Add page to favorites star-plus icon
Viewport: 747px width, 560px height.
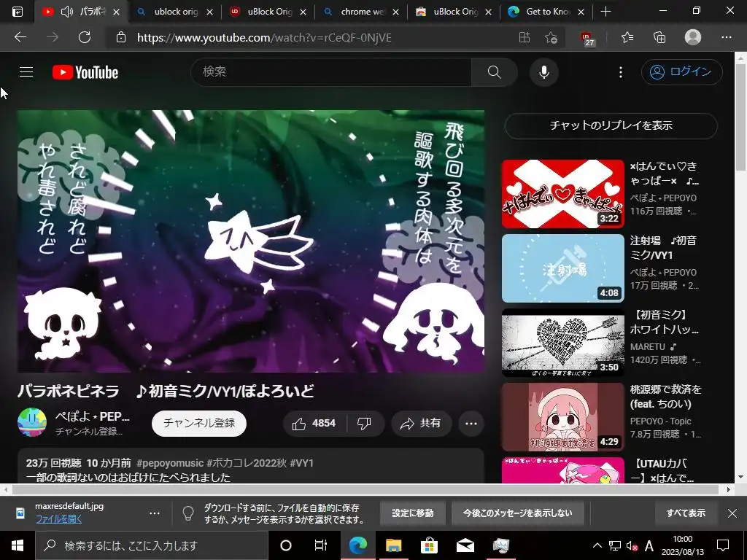(x=551, y=37)
